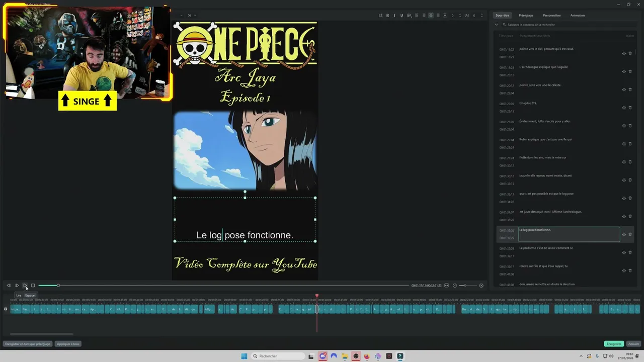
Task: Toggle underline formatting in text toolbar
Action: (401, 16)
